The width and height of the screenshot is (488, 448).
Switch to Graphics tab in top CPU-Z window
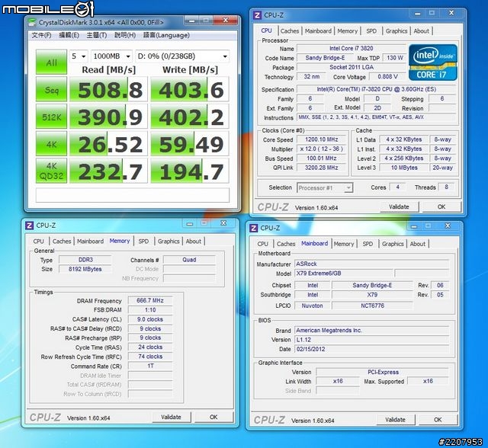(396, 31)
